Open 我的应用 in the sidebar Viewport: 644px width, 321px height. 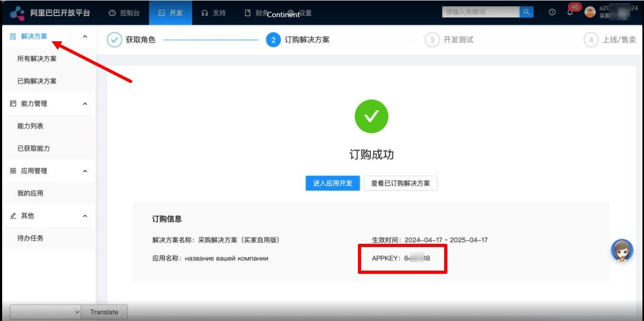[x=31, y=193]
